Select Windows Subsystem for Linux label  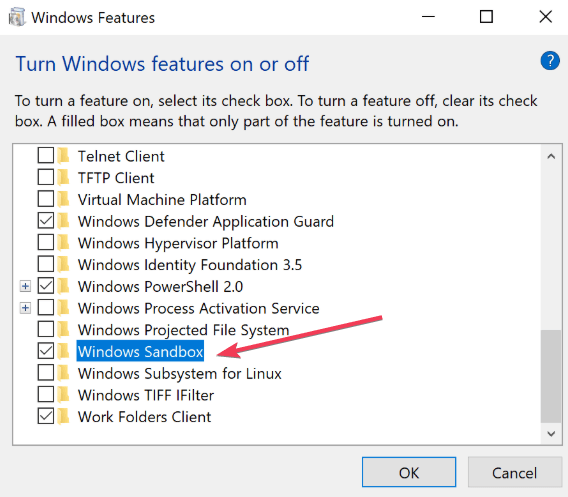coord(179,374)
